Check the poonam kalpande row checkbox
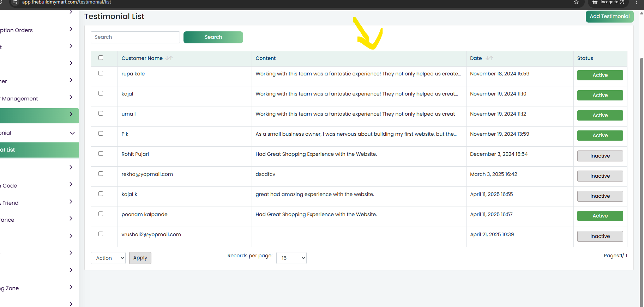The image size is (644, 307). (x=101, y=214)
